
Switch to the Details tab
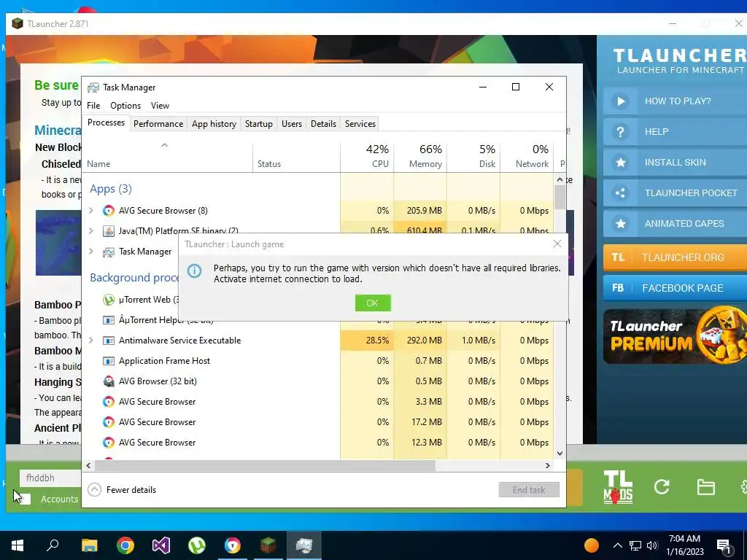pos(323,124)
